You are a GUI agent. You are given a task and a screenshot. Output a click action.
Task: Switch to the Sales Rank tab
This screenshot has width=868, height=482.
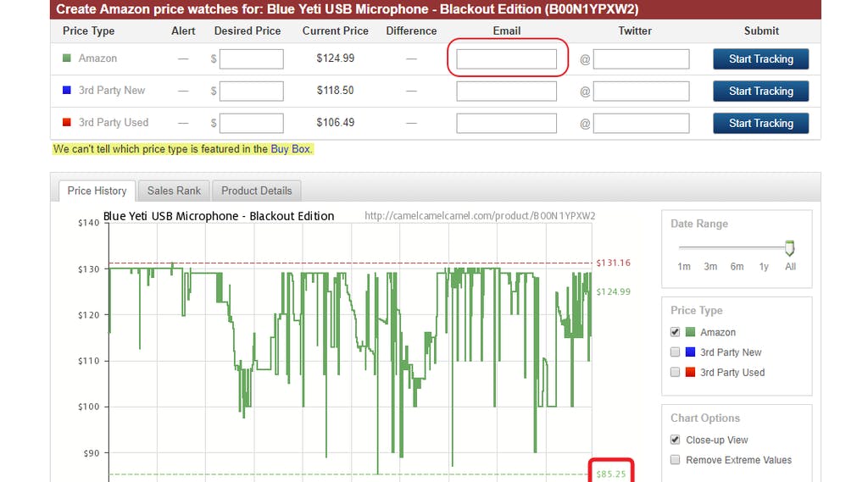coord(174,191)
